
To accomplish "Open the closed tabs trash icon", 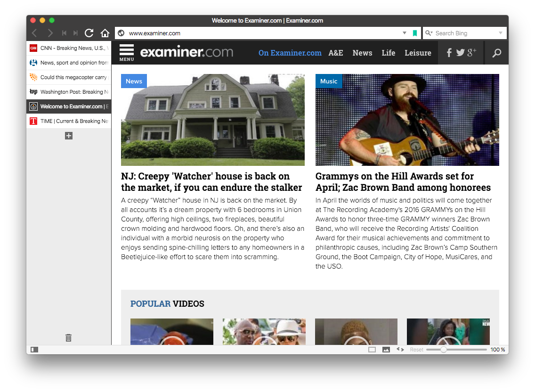I will coord(69,338).
